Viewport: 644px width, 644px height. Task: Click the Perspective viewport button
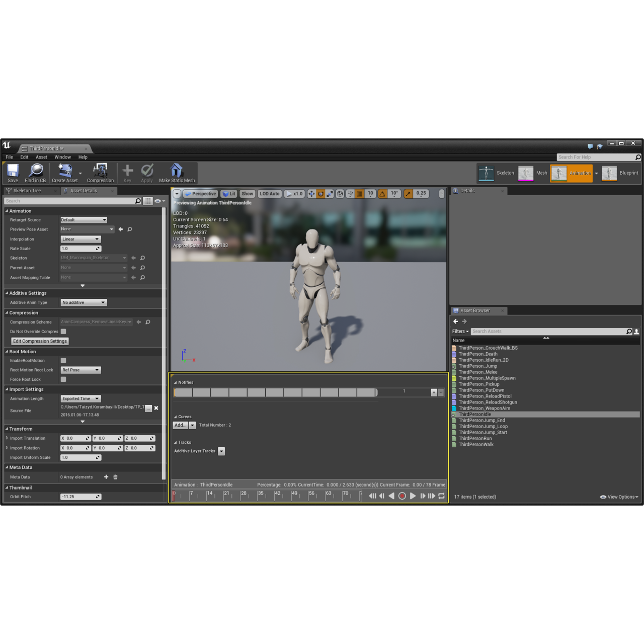[x=200, y=194]
